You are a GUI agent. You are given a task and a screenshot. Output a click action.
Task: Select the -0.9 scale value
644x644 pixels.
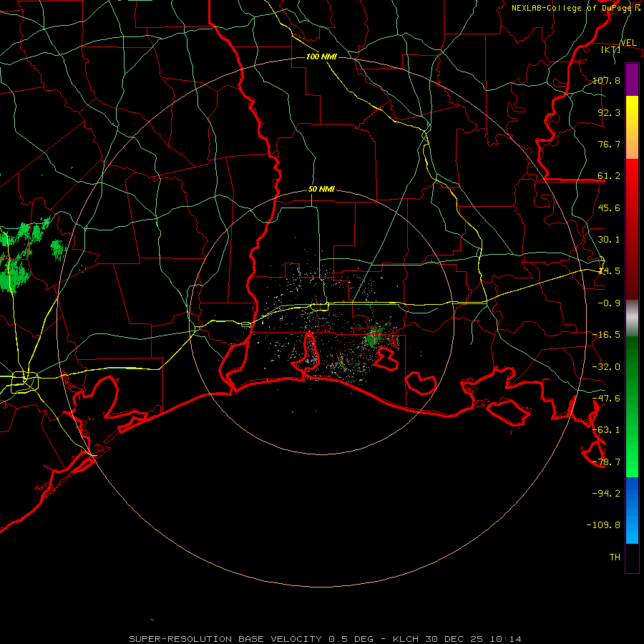pos(609,303)
